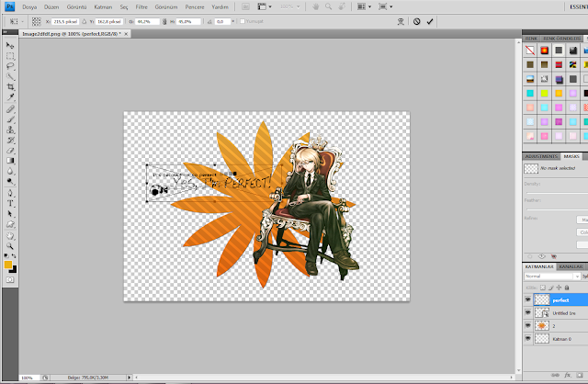Image resolution: width=588 pixels, height=384 pixels.
Task: Select the Hand tool in toolbox
Action: (10, 236)
